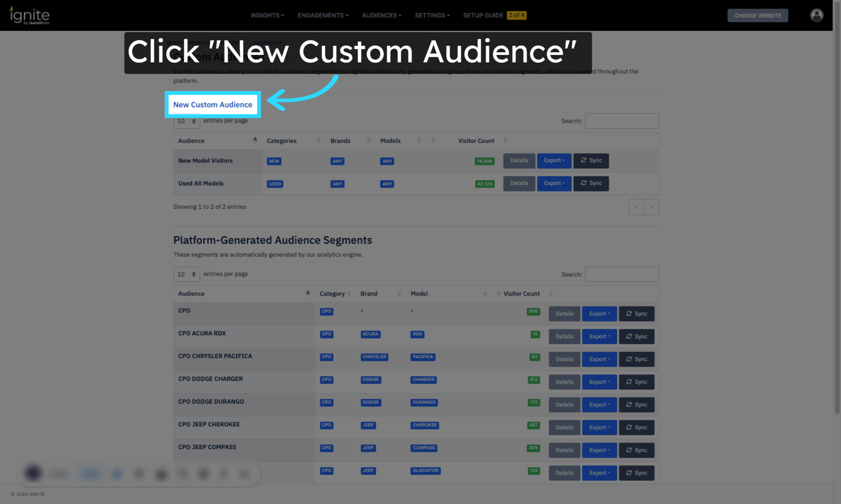Click previous page arrow in custom audiences
The width and height of the screenshot is (841, 504).
point(636,207)
